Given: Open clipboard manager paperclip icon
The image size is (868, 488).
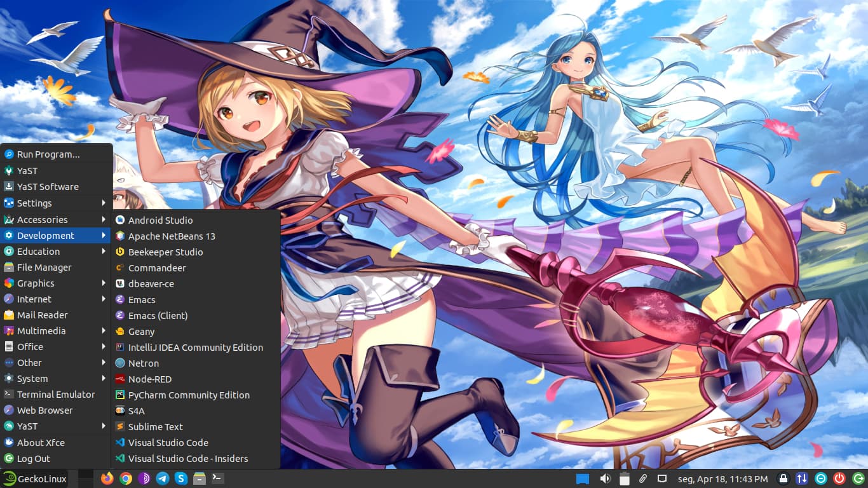Looking at the screenshot, I should tap(643, 478).
